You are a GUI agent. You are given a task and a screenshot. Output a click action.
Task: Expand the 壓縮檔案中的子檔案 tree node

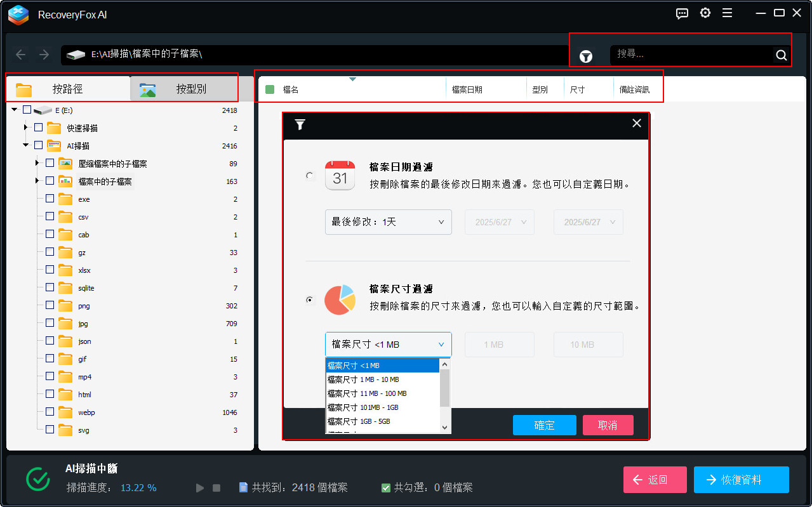[37, 162]
